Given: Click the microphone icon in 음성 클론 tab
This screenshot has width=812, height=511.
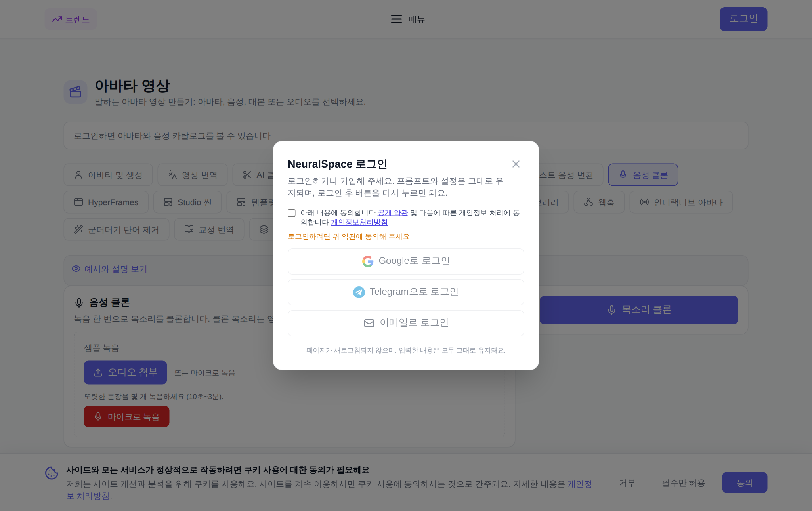Looking at the screenshot, I should [x=623, y=175].
